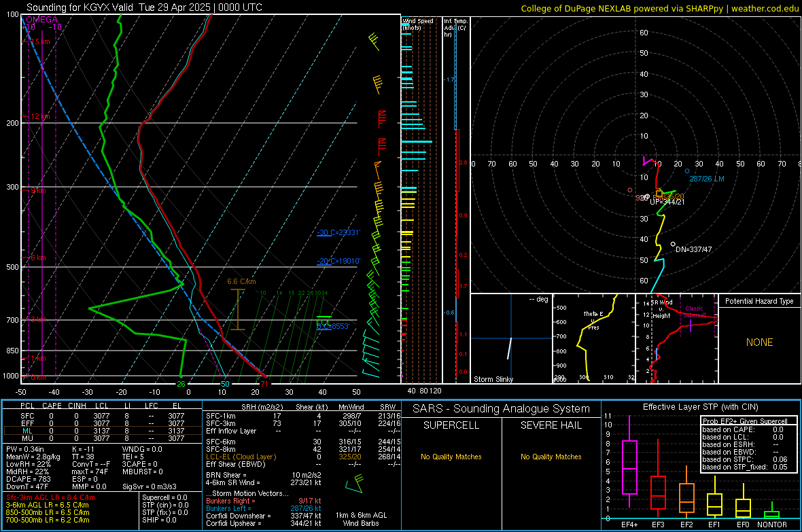Image resolution: width=802 pixels, height=532 pixels.
Task: Click the 'NONE' hazard type text
Action: [x=759, y=342]
